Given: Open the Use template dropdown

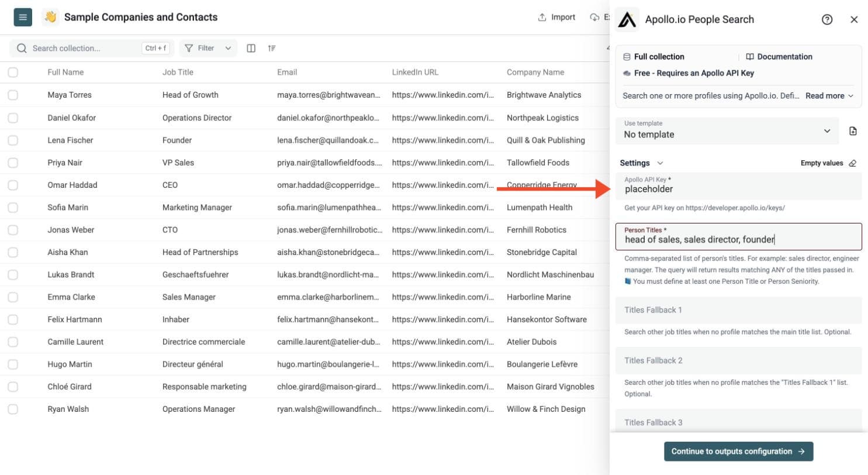Looking at the screenshot, I should [728, 131].
